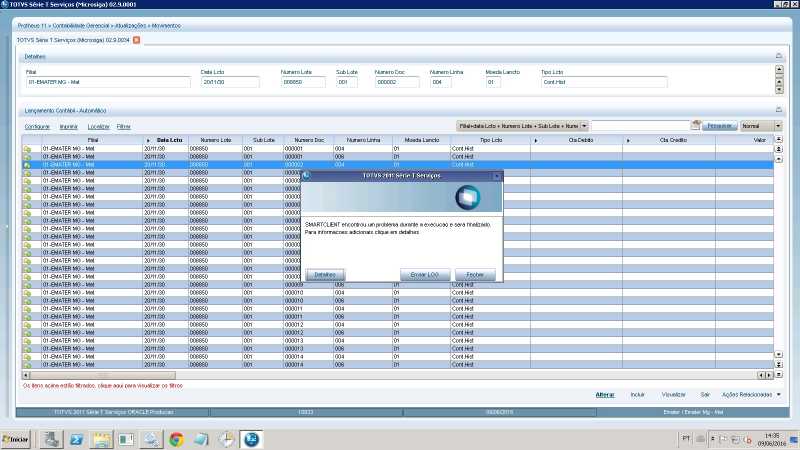Click the Sair action
800x450 pixels.
coord(705,394)
